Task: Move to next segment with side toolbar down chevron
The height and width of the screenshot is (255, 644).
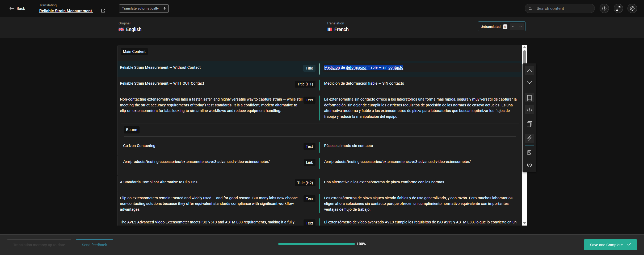Action: (x=529, y=83)
